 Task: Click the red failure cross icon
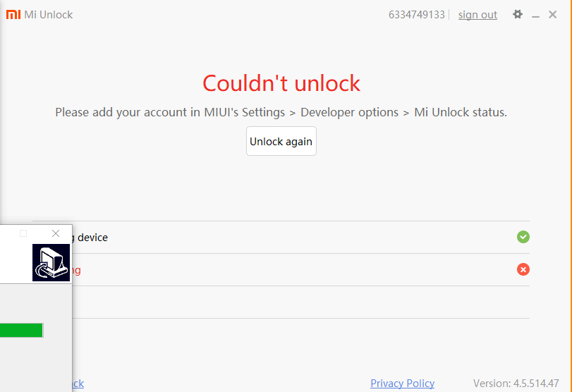523,269
